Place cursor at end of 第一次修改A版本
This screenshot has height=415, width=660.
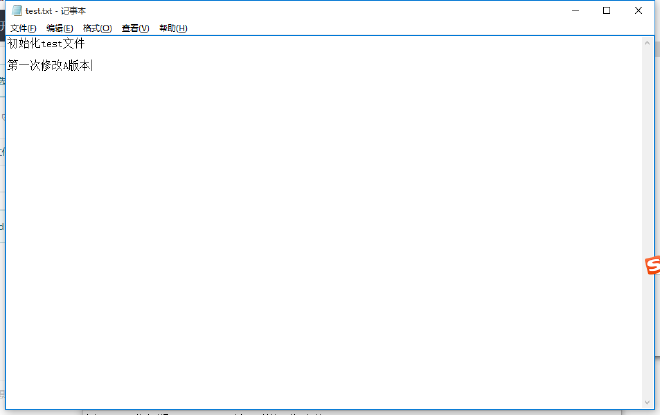point(92,65)
